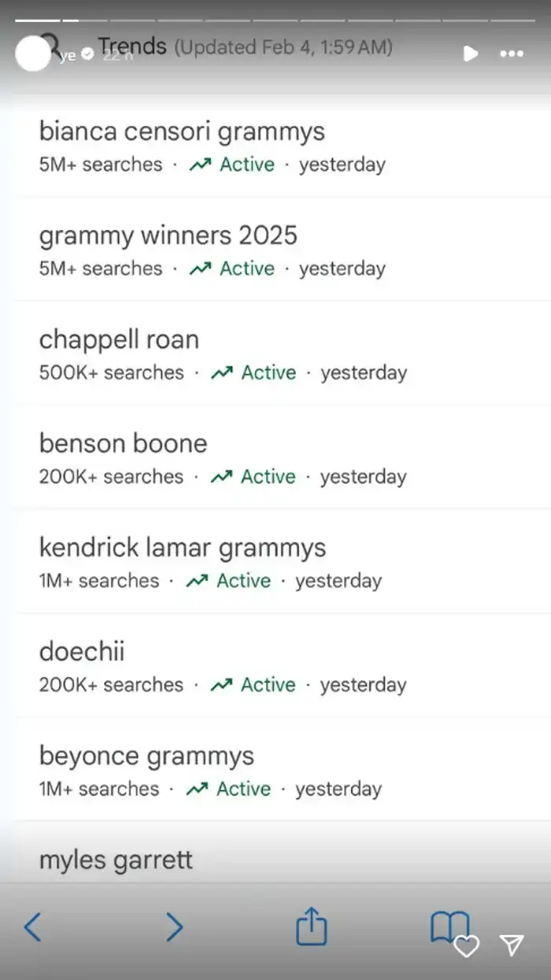Open the bookmarks book icon

[449, 926]
